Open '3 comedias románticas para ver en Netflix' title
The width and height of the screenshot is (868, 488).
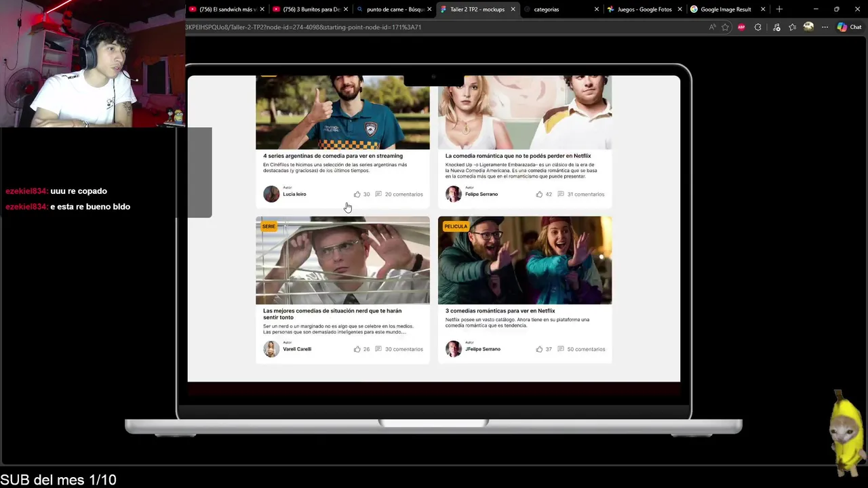pyautogui.click(x=500, y=311)
